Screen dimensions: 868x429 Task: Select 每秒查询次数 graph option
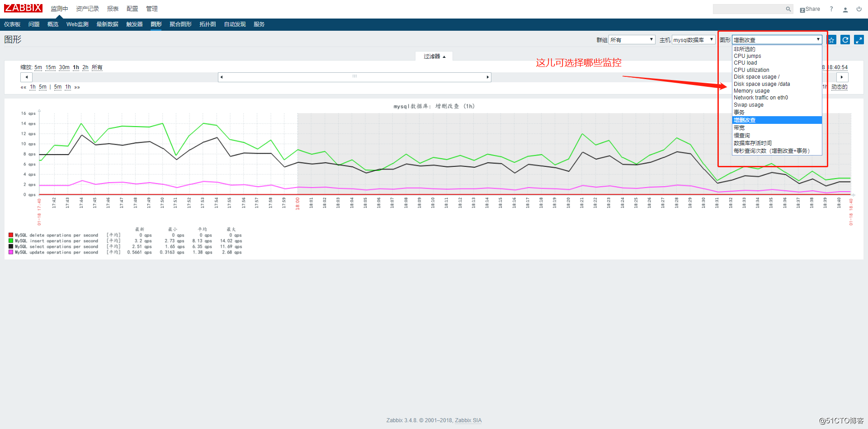coord(777,151)
